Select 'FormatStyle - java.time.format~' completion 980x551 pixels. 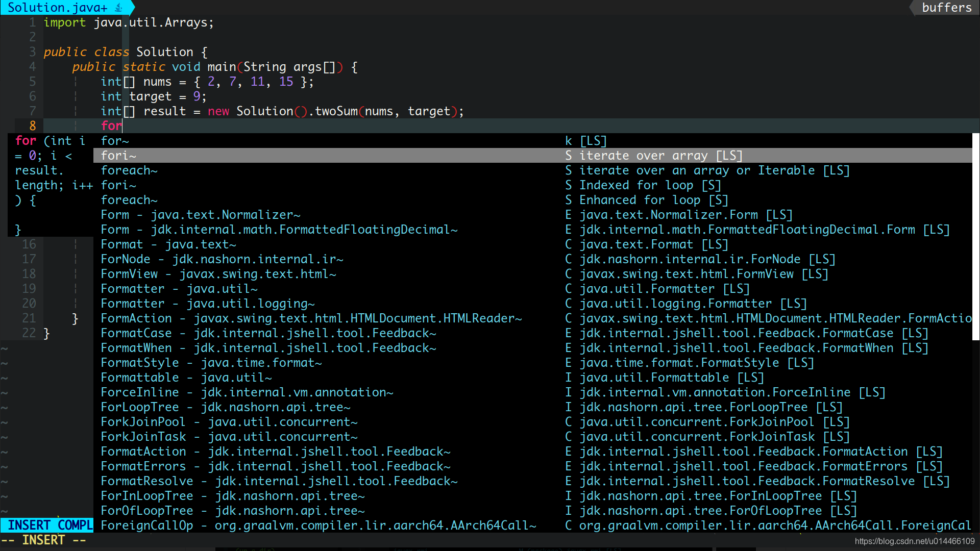point(533,363)
